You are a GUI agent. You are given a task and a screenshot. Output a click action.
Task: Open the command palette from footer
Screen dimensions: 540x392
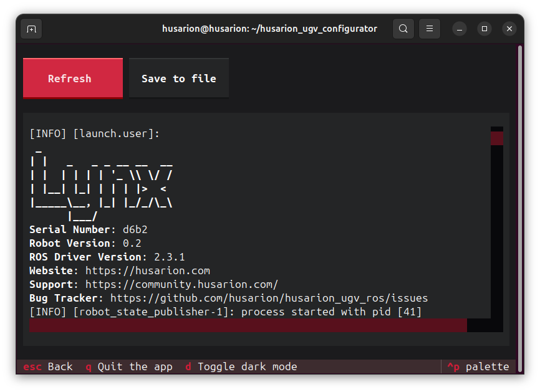pos(478,366)
